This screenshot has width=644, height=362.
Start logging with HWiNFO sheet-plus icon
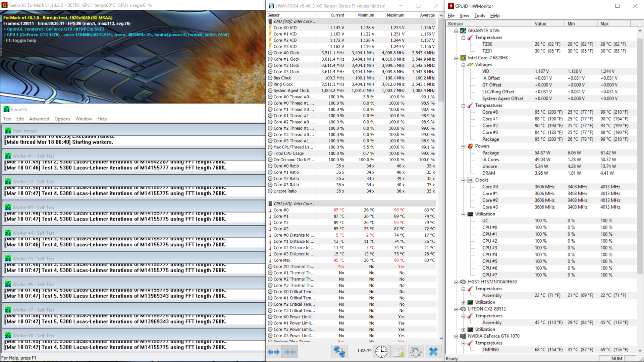pyautogui.click(x=398, y=352)
